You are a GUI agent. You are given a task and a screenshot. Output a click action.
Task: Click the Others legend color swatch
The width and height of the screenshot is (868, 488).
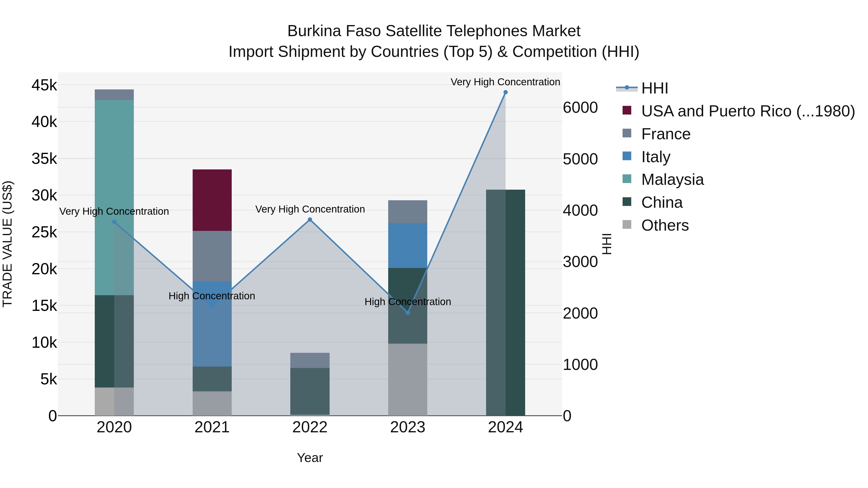(x=627, y=224)
